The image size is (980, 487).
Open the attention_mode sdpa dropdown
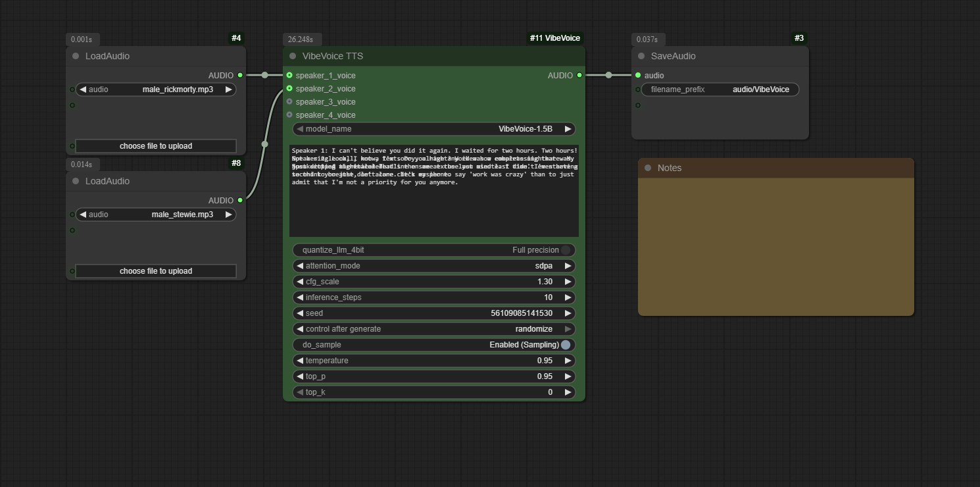pyautogui.click(x=434, y=266)
